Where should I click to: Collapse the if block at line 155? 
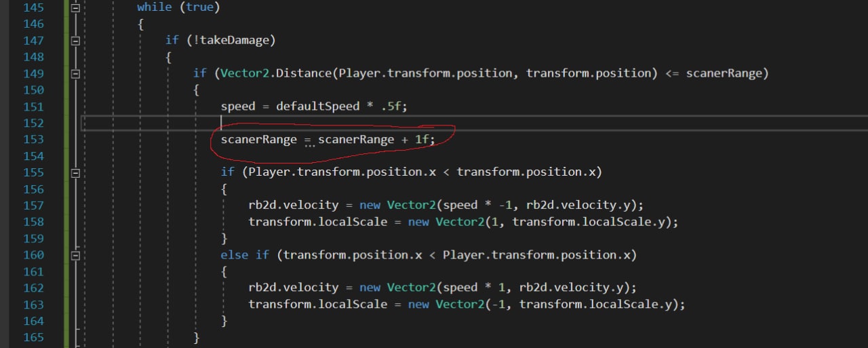pyautogui.click(x=75, y=173)
